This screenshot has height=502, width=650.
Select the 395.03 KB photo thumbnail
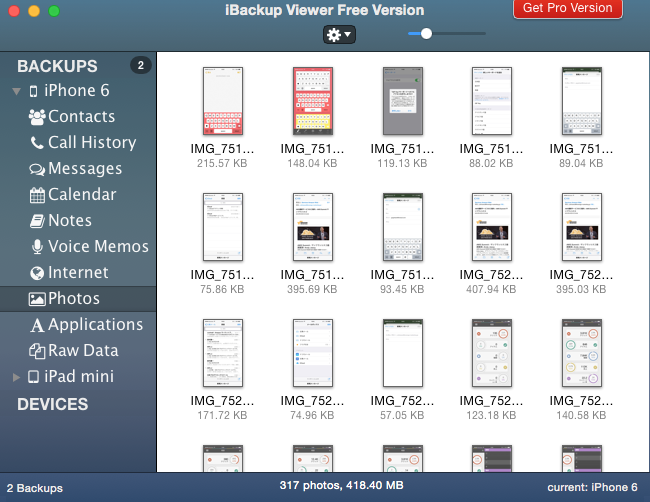pyautogui.click(x=582, y=227)
